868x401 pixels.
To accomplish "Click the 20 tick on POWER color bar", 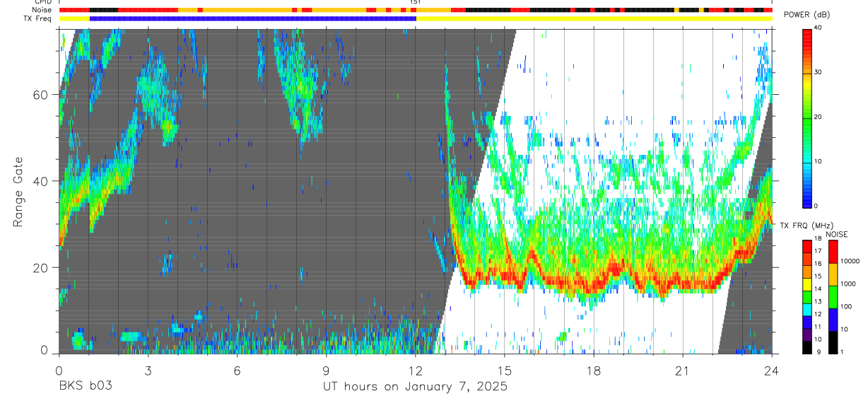I will [x=819, y=117].
